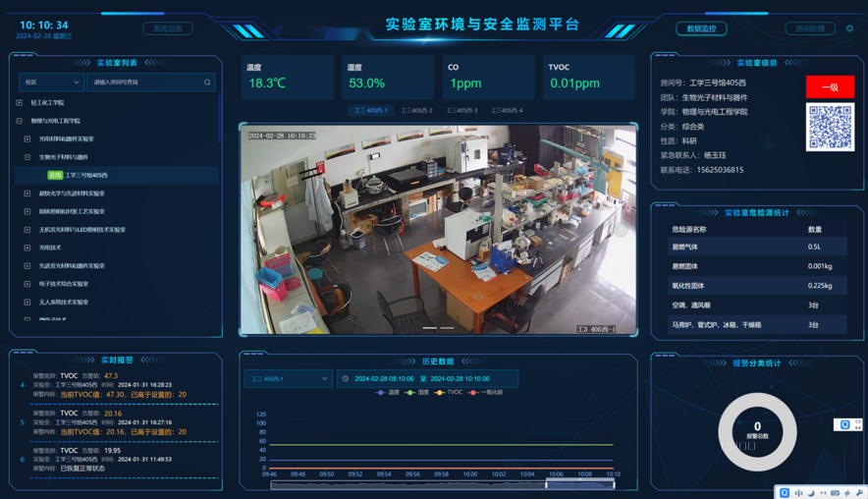
Task: Click the clock icon in date range picker
Action: click(x=346, y=378)
